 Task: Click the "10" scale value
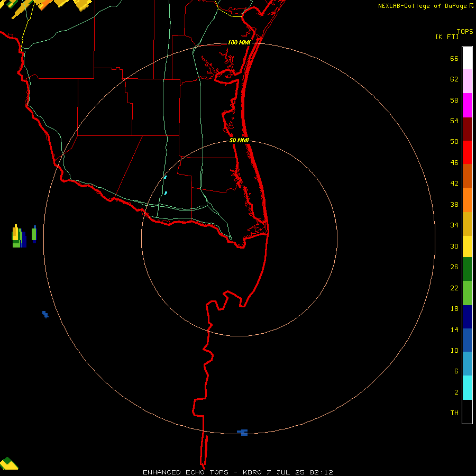point(454,350)
